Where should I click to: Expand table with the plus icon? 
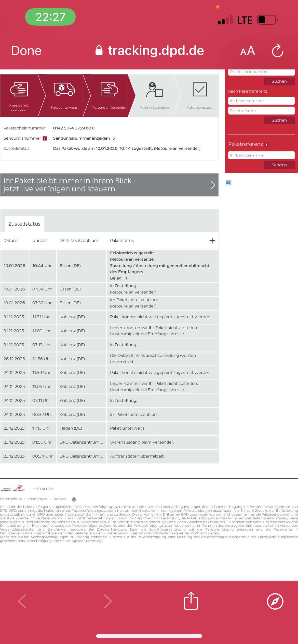pos(212,241)
